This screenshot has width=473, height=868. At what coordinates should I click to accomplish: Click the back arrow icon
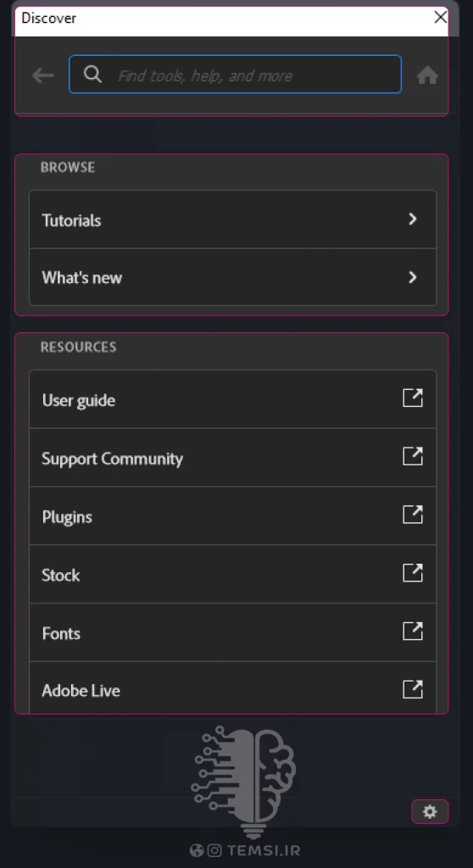coord(42,75)
